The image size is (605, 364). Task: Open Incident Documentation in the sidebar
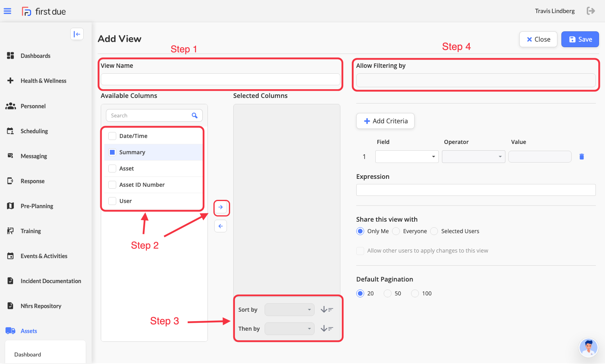[51, 281]
